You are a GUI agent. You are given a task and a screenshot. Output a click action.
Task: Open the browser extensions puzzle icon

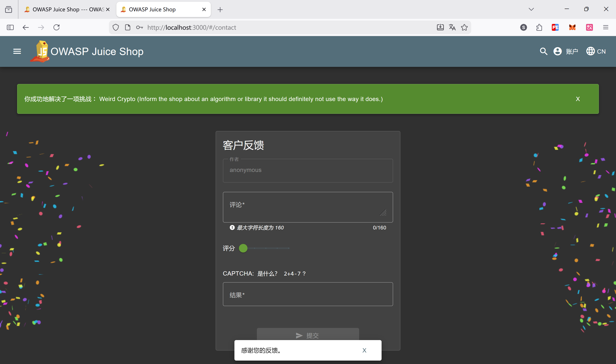[539, 27]
